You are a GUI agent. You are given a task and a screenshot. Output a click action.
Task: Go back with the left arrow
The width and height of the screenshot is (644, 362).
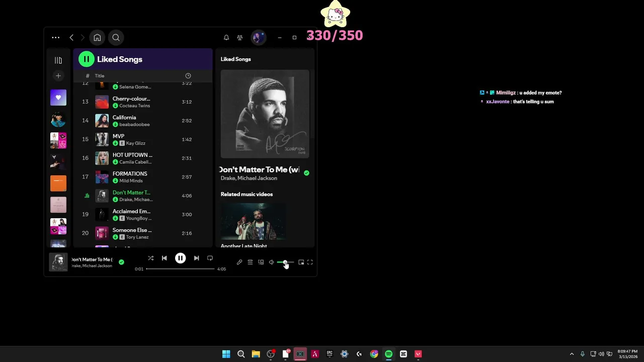pos(71,38)
